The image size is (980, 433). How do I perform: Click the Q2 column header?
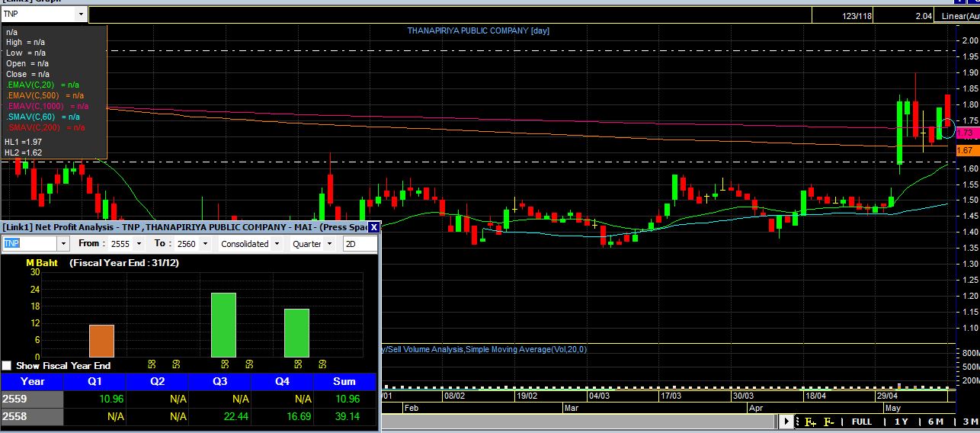click(158, 381)
